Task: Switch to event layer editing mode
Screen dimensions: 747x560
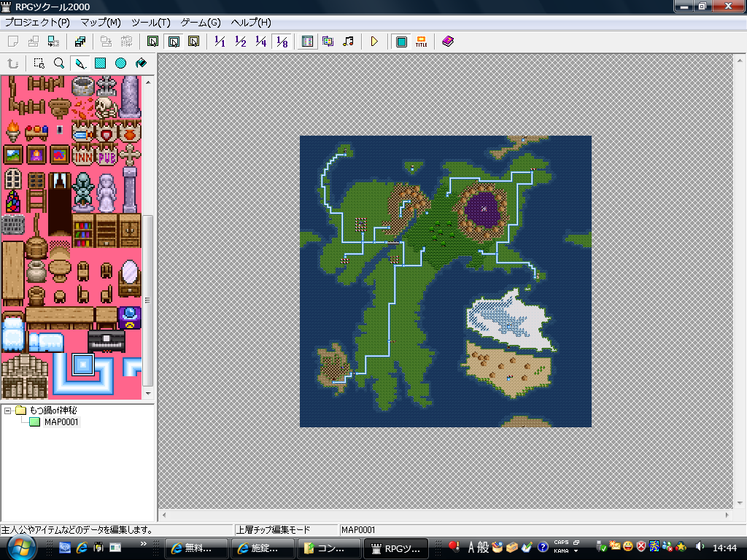Action: 193,42
